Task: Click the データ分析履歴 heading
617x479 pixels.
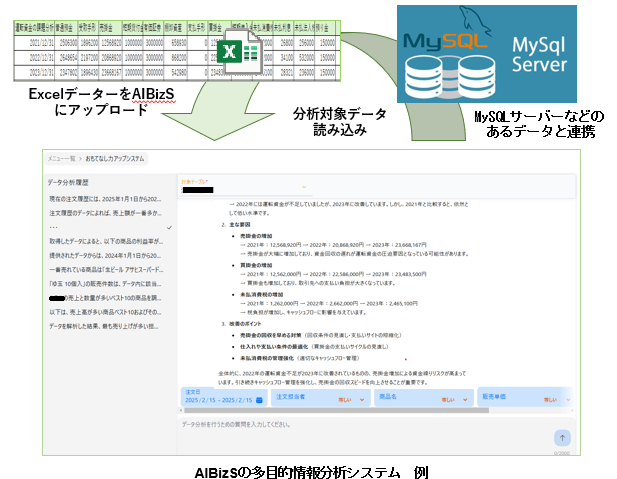Action: click(x=68, y=182)
